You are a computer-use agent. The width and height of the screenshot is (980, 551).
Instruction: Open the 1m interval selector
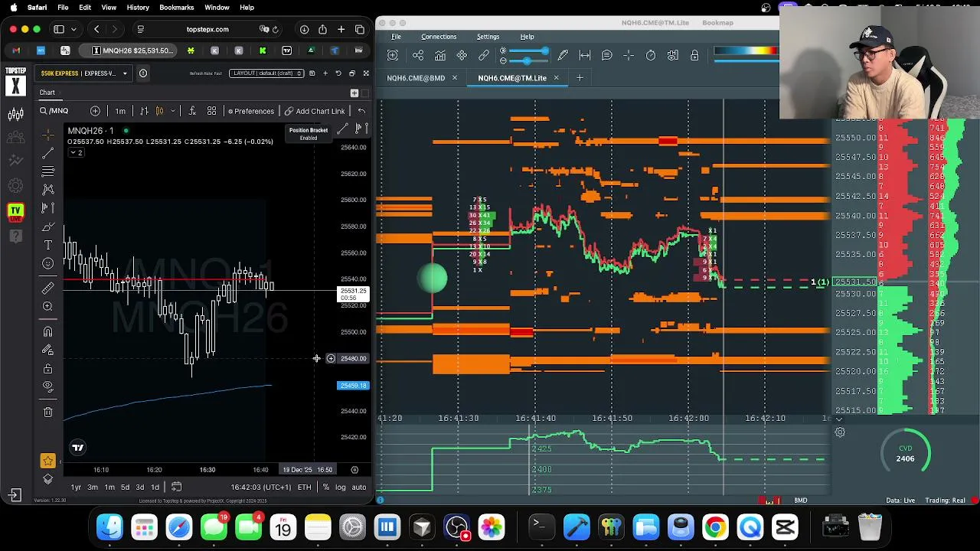(119, 111)
